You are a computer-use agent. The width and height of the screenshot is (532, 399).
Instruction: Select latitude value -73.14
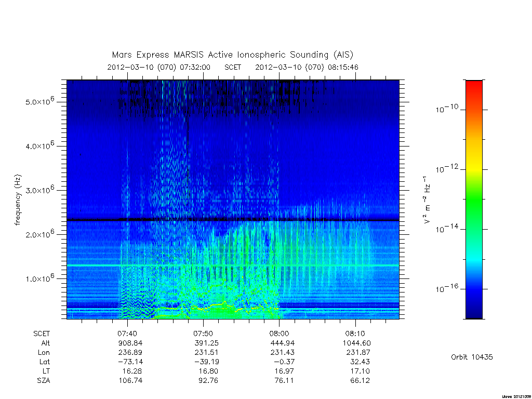(x=130, y=362)
